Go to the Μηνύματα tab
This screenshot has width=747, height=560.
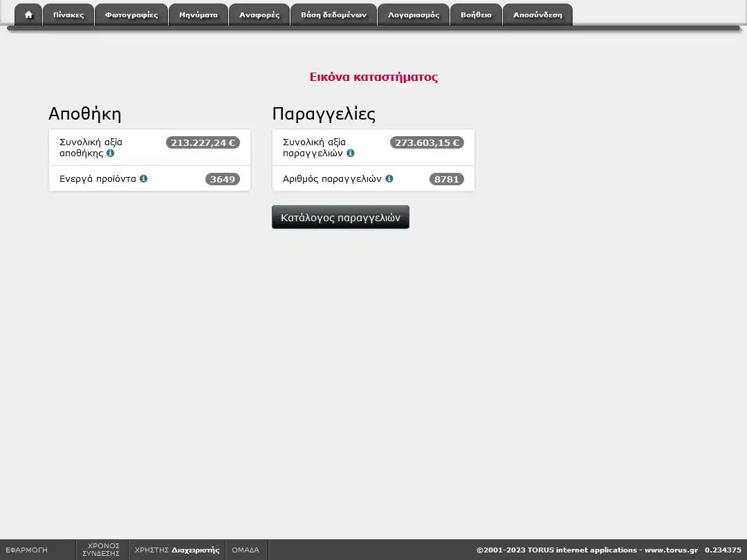199,15
